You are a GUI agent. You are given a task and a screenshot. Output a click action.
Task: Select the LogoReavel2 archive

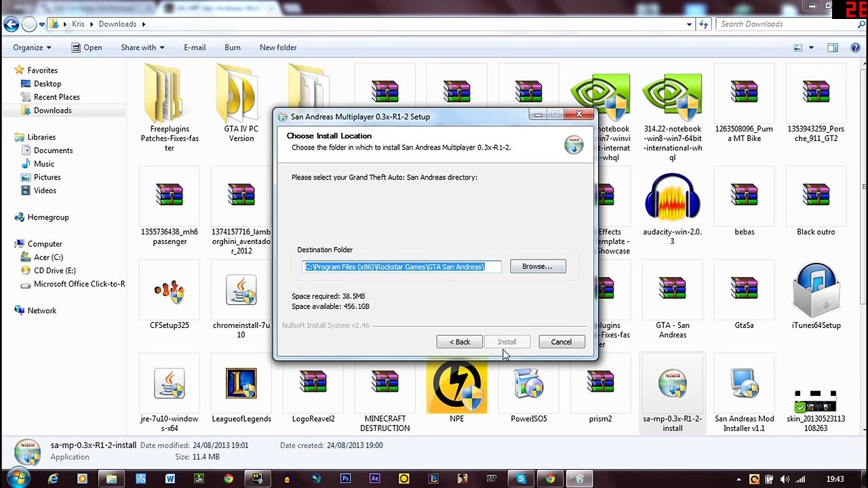coord(313,389)
